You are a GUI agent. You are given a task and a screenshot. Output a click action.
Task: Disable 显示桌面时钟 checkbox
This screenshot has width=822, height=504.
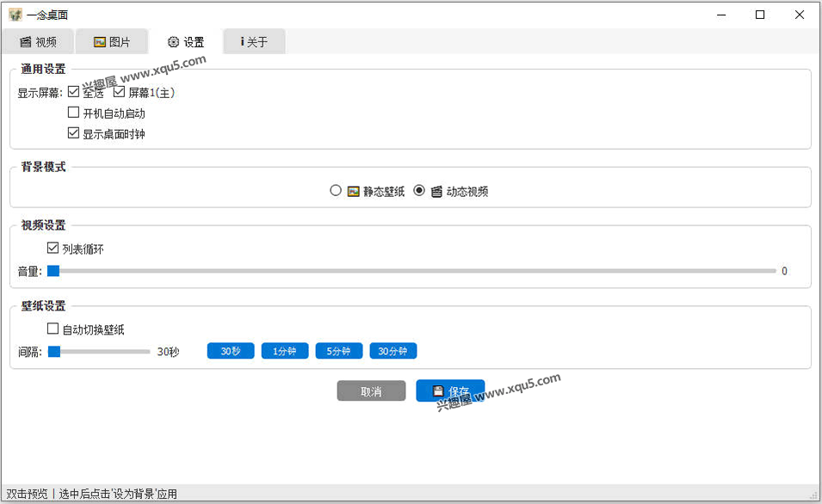click(x=74, y=133)
